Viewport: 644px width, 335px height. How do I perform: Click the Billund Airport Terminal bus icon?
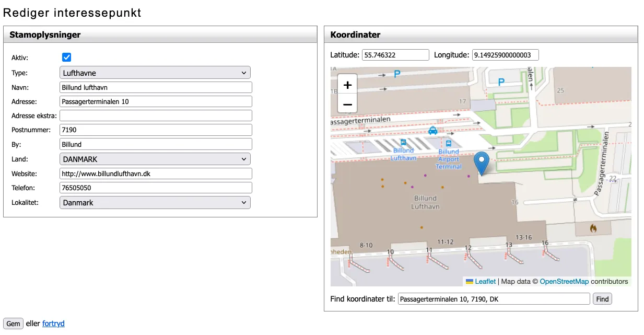tap(449, 143)
